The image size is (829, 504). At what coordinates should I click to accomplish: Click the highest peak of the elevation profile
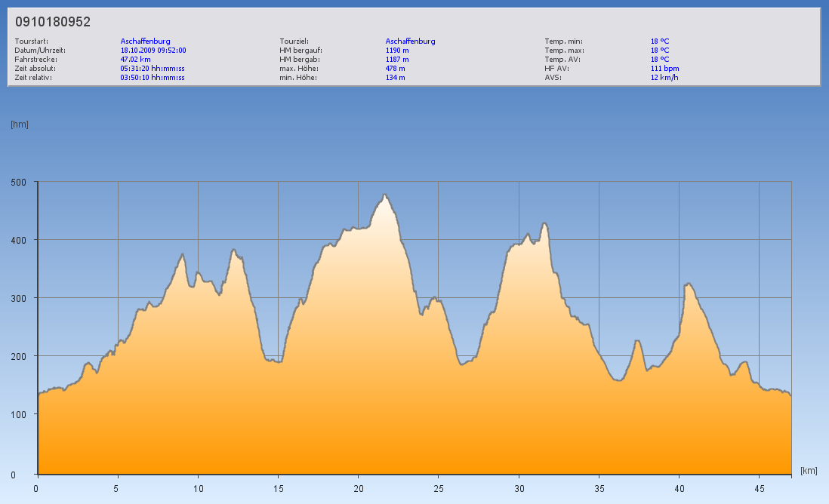click(x=385, y=195)
